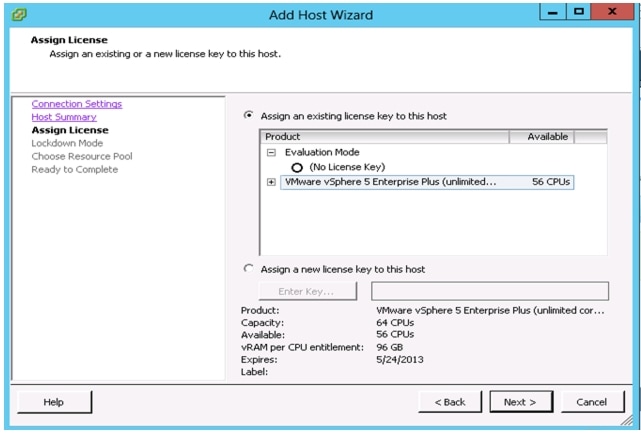Click the Help button

(x=54, y=402)
